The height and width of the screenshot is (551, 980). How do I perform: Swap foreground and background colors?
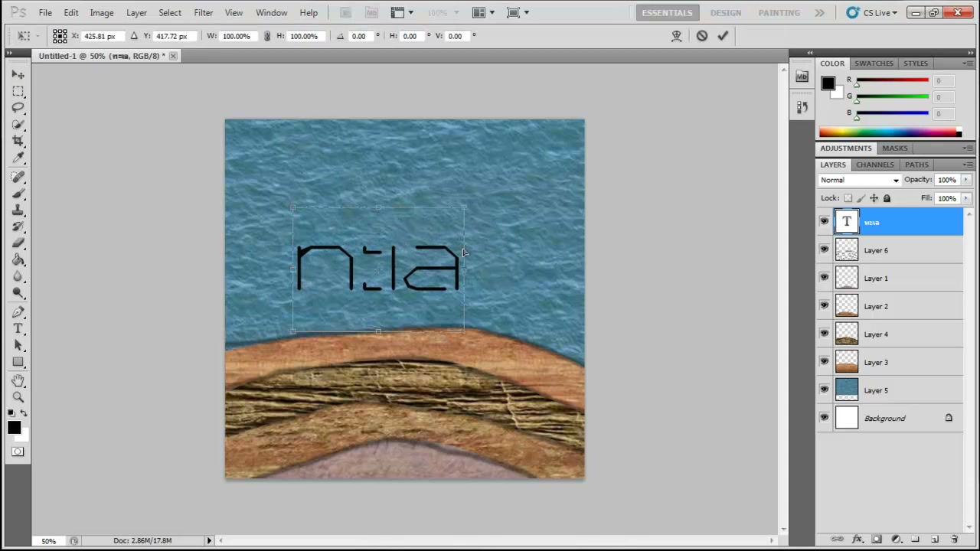point(24,413)
